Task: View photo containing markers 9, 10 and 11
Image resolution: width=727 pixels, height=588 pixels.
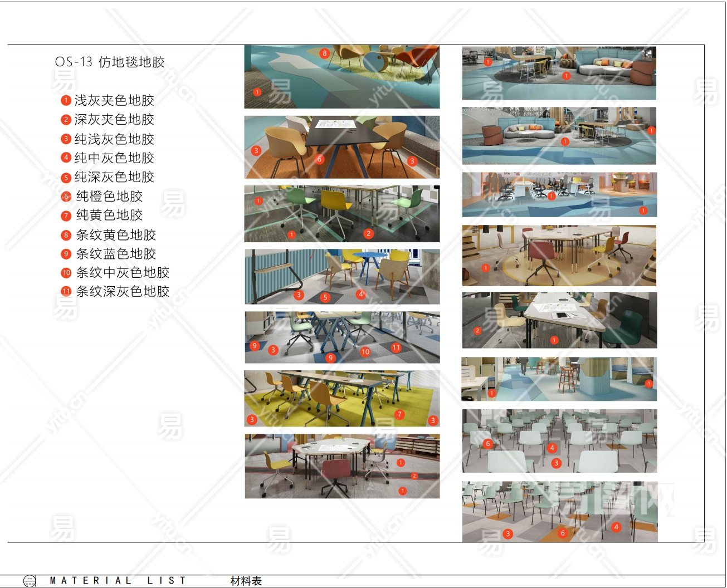Action: pos(342,337)
